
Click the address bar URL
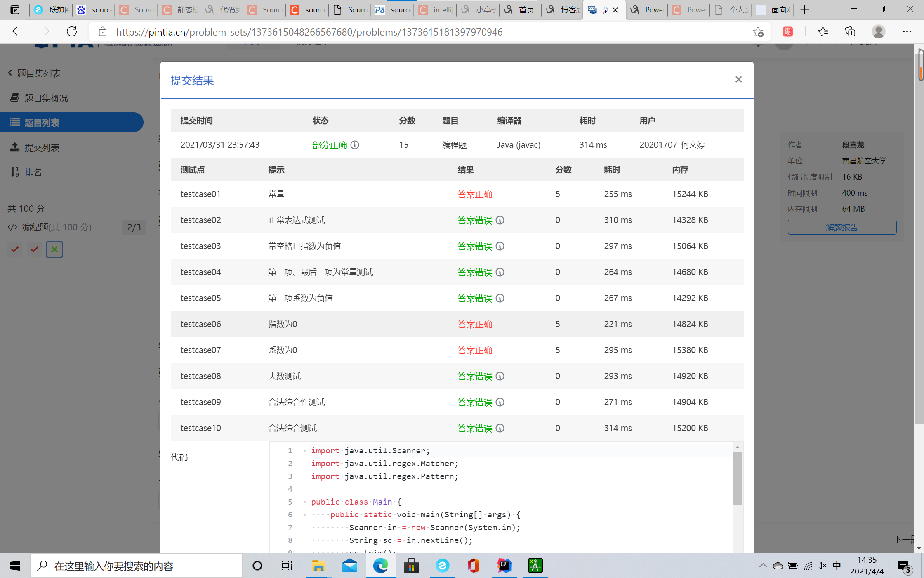point(309,32)
